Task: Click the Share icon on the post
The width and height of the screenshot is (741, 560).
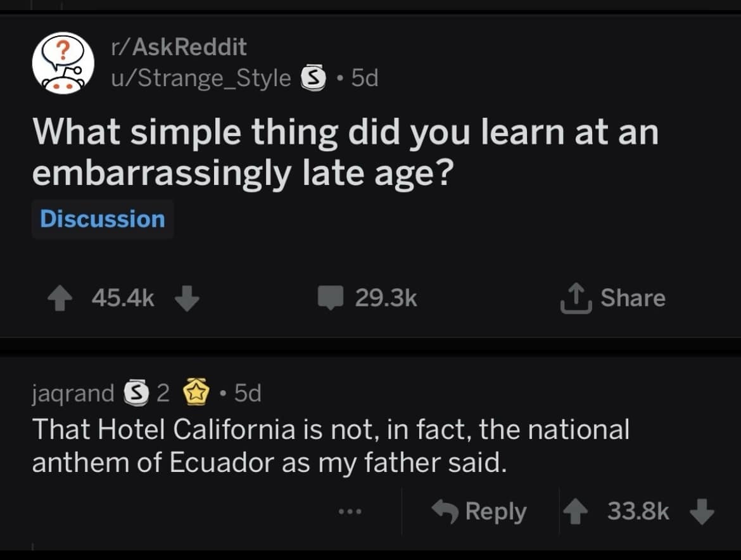Action: (576, 298)
